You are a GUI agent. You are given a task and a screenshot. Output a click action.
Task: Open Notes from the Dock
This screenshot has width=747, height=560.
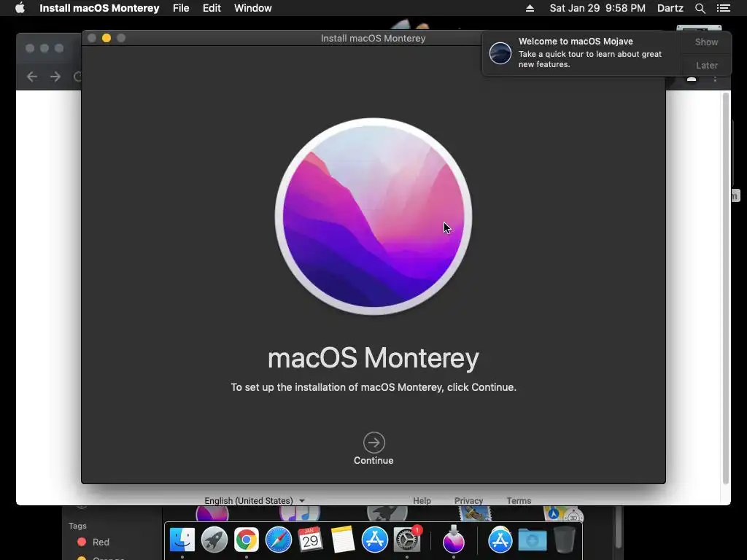pyautogui.click(x=343, y=540)
